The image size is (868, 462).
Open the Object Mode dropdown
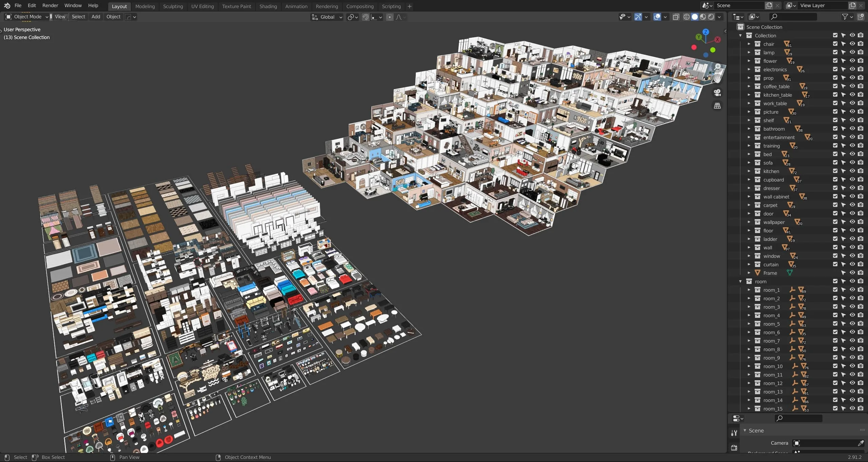(27, 17)
